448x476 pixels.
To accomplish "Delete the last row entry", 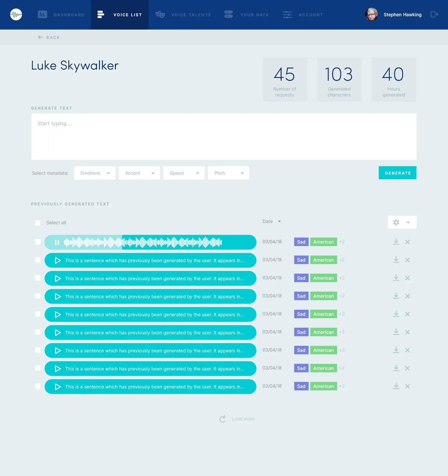I will 407,386.
